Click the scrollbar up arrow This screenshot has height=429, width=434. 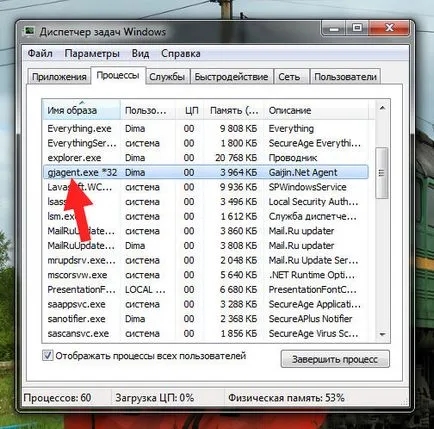coord(382,108)
